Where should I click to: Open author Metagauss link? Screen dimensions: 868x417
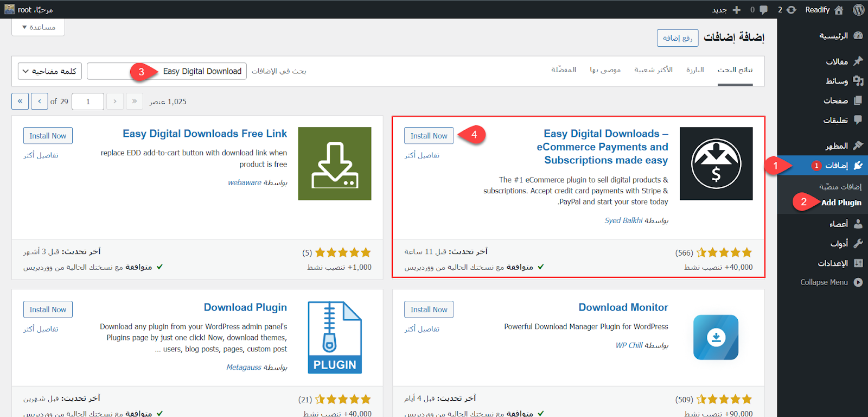click(244, 368)
